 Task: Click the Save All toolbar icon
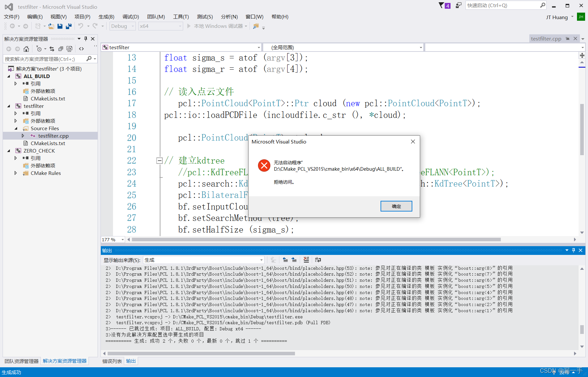pos(69,26)
